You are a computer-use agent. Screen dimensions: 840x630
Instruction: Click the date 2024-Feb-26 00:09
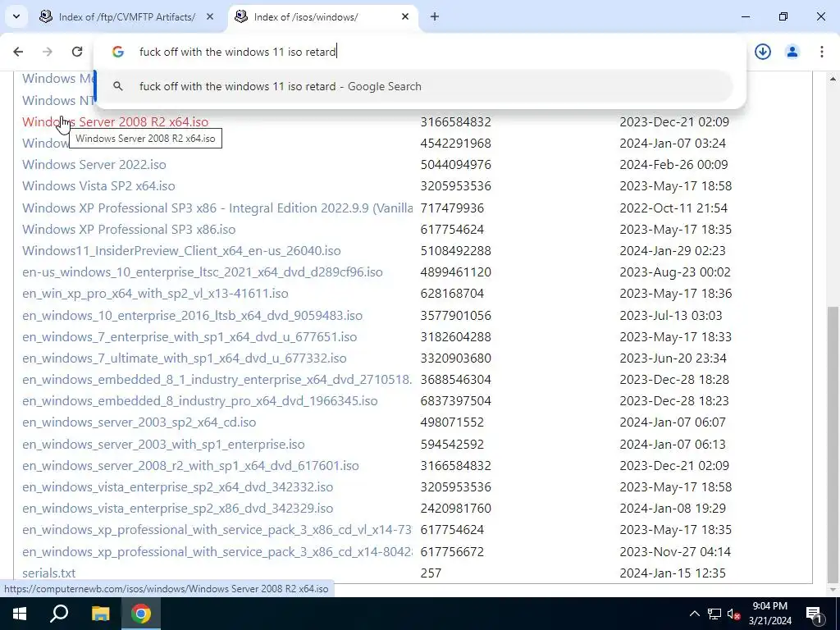(674, 164)
